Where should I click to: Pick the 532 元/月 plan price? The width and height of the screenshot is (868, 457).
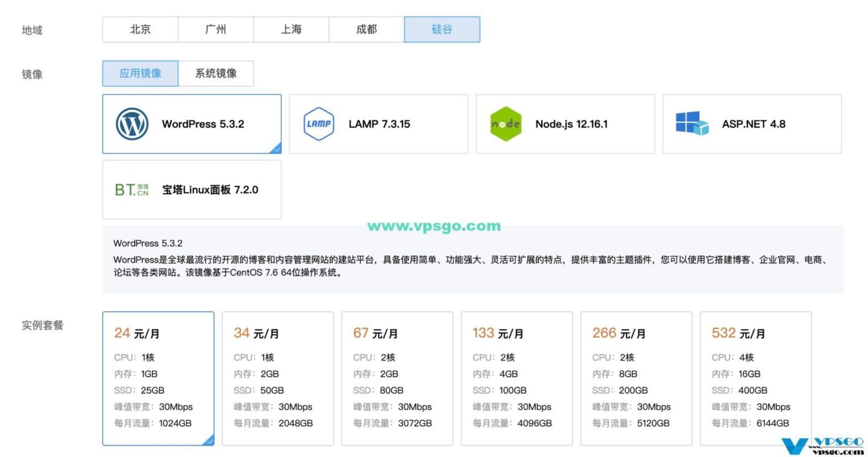pyautogui.click(x=738, y=333)
